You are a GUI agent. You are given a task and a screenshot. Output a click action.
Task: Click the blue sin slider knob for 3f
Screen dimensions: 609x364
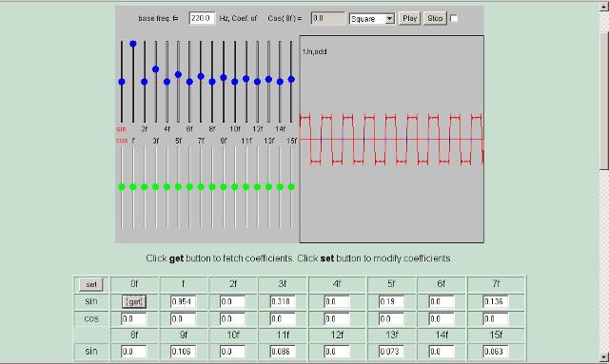pos(155,69)
